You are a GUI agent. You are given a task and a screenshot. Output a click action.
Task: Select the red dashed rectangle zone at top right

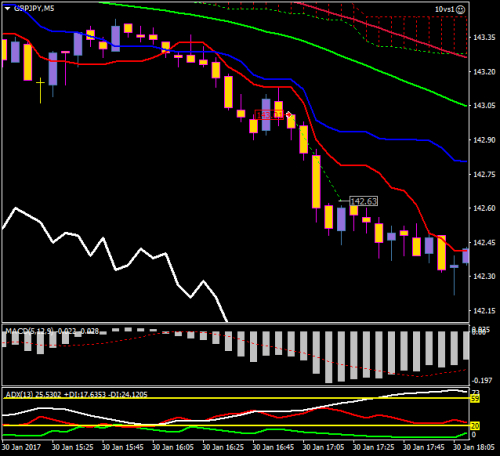click(x=416, y=31)
